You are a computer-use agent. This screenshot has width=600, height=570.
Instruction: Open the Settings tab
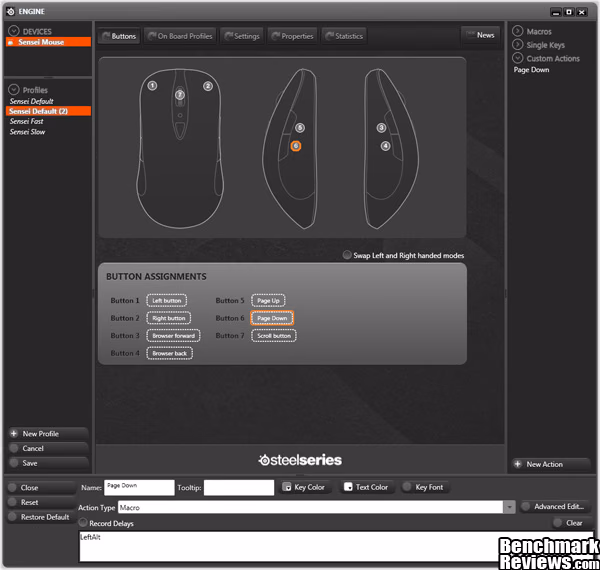[x=242, y=36]
